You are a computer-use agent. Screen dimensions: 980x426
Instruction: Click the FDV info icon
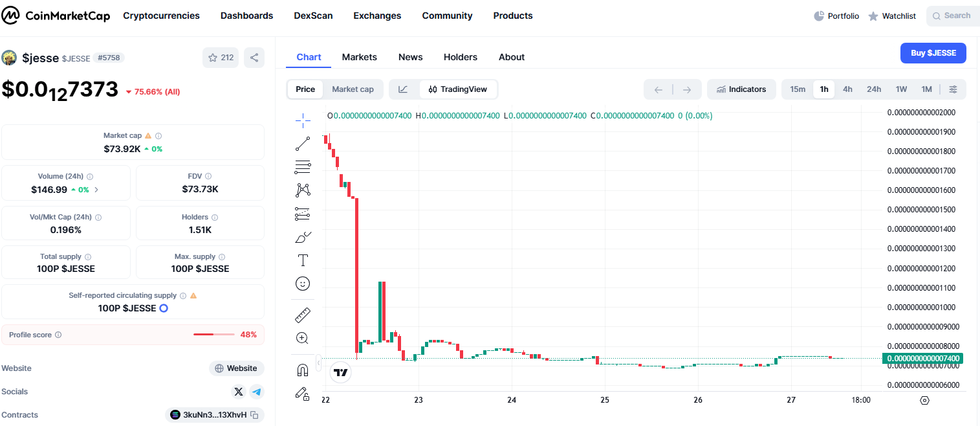tap(207, 176)
